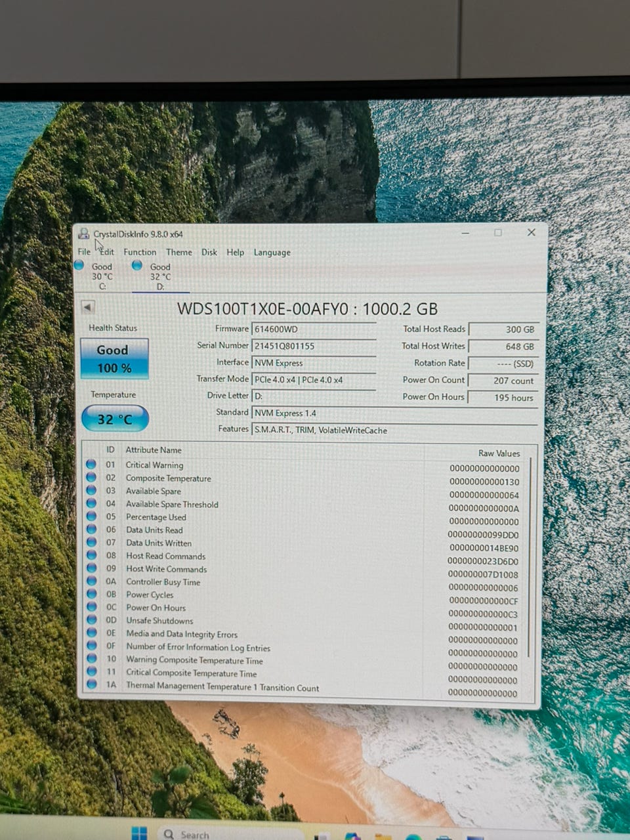The width and height of the screenshot is (630, 840).
Task: Click raw value 0000000014BE90
Action: pos(483,548)
